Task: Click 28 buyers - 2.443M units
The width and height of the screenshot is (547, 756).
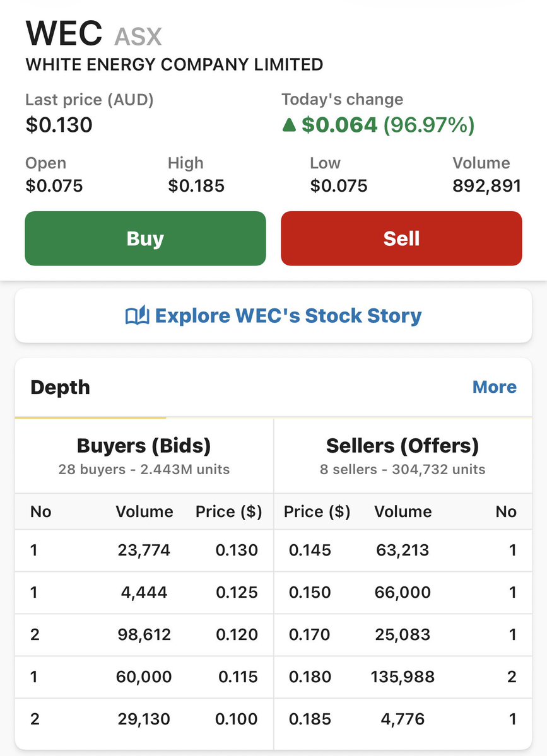Action: [x=144, y=469]
